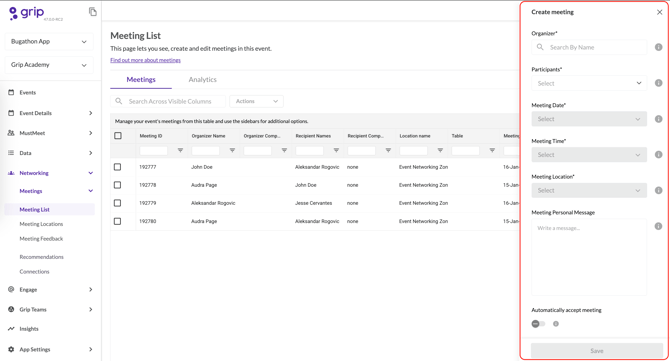Click the Organizer Name column header
The width and height of the screenshot is (670, 361).
[x=209, y=136]
